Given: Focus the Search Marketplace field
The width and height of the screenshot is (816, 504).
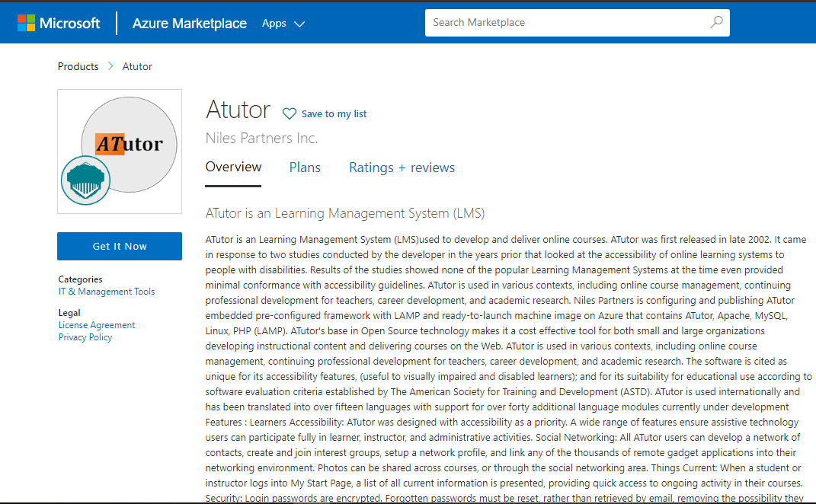Looking at the screenshot, I should coord(568,23).
